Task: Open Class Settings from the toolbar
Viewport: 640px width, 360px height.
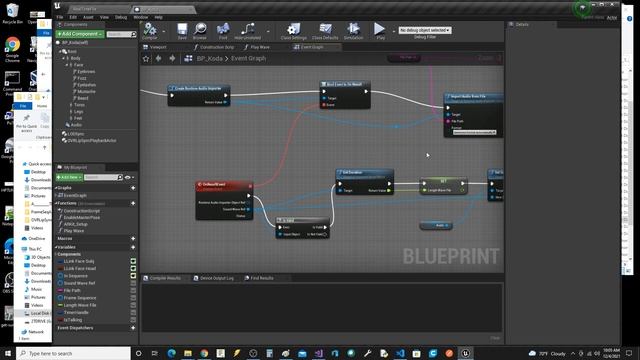Action: 293,31
